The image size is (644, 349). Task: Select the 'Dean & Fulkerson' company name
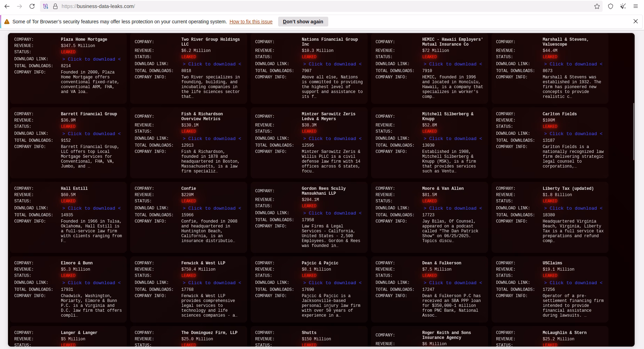(442, 263)
